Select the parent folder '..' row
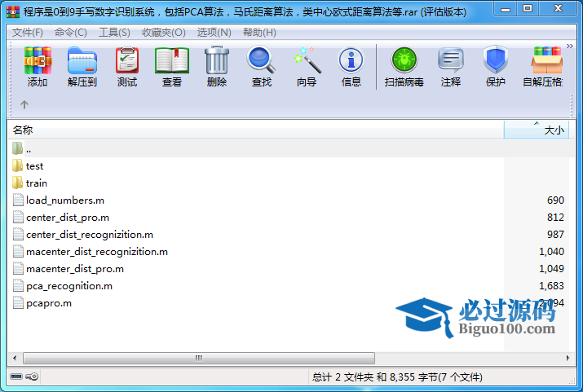 [291, 149]
